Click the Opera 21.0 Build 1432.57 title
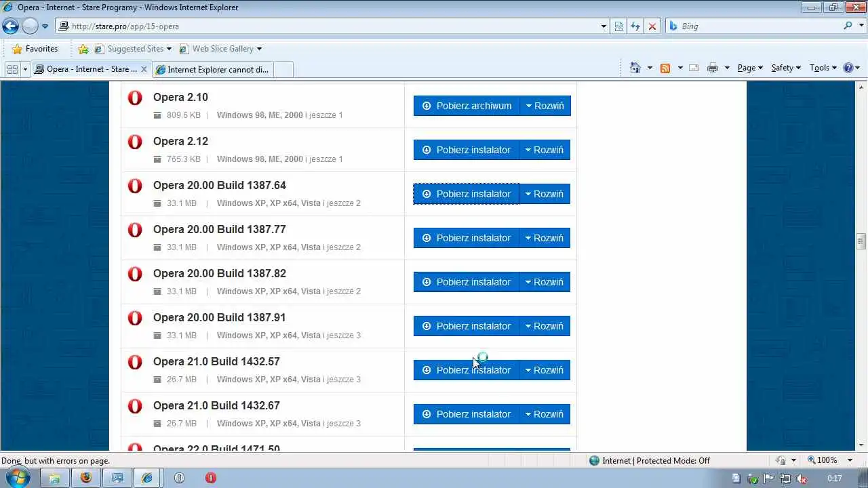Image resolution: width=868 pixels, height=488 pixels. tap(216, 361)
